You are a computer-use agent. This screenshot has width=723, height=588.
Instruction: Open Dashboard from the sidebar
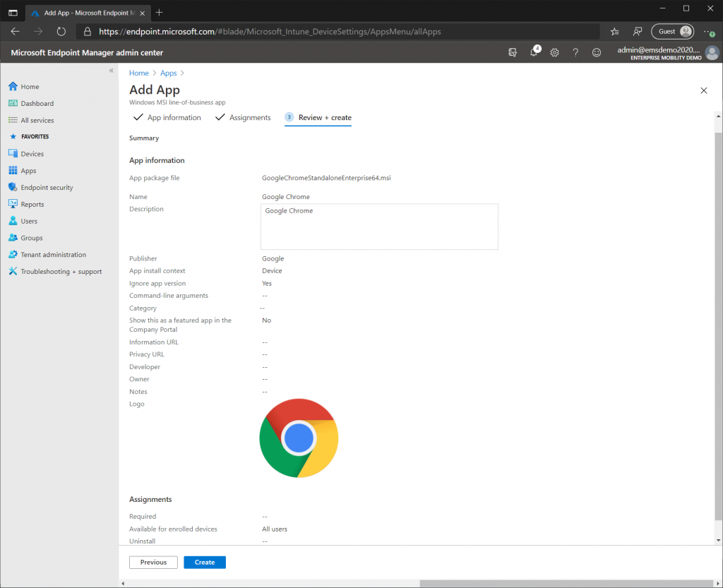[31, 103]
